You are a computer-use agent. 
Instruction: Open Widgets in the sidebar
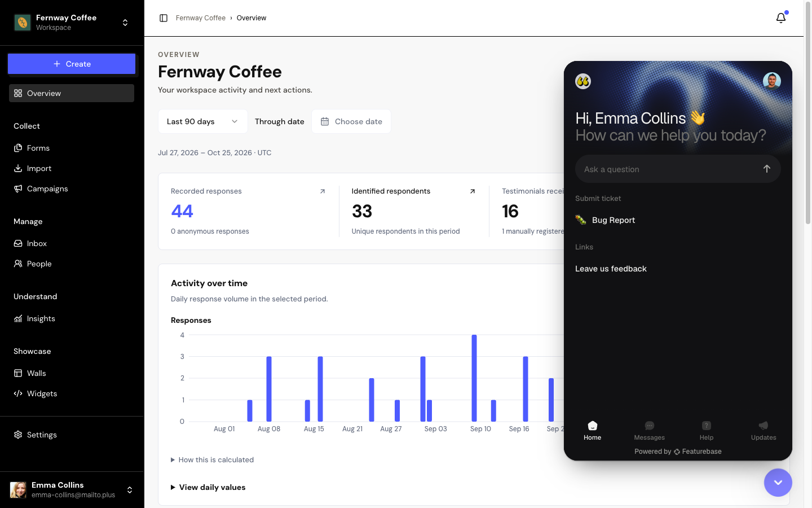72,393
